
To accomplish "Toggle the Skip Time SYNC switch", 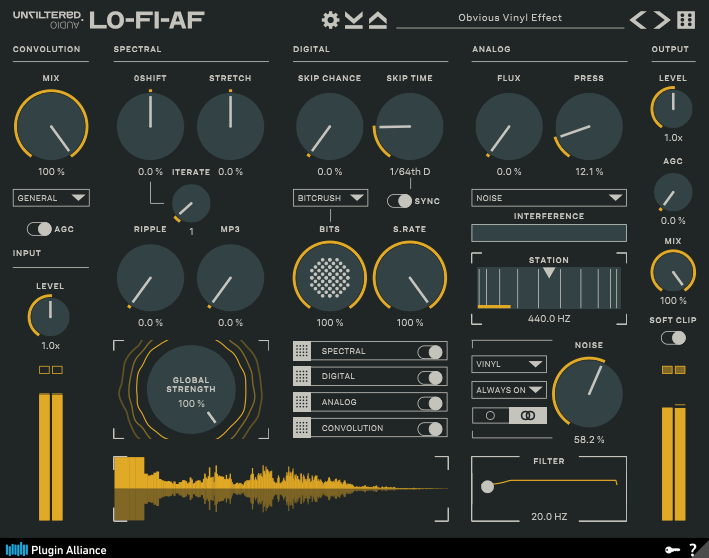I will coord(400,201).
